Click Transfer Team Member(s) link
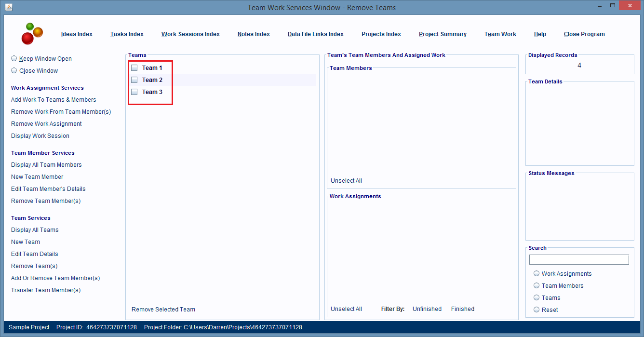Screen dimensions: 644x337 tap(46, 290)
